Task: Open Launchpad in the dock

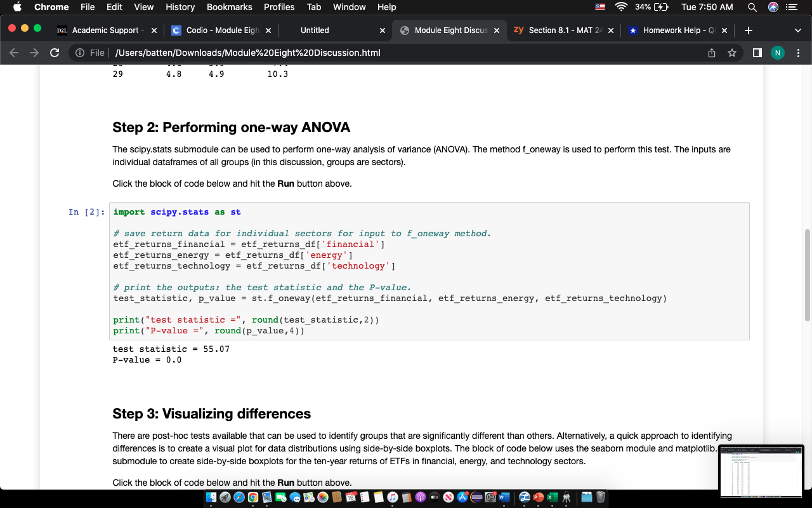Action: (225, 497)
